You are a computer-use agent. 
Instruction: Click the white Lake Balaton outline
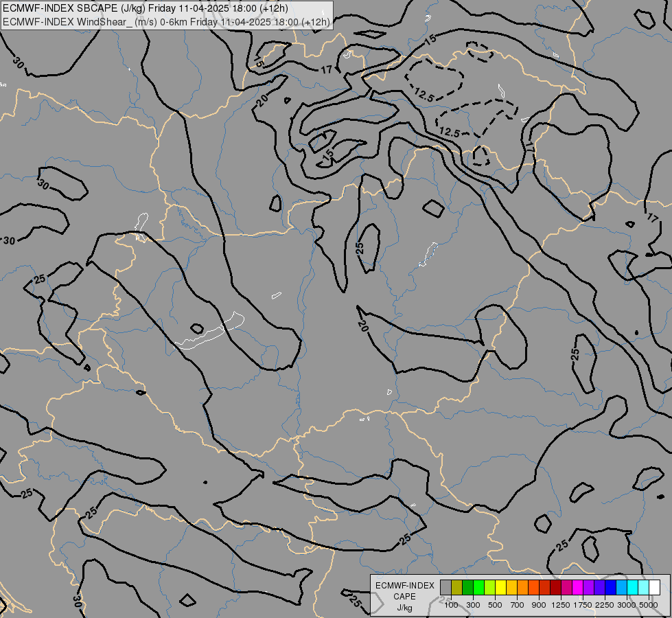[x=210, y=331]
